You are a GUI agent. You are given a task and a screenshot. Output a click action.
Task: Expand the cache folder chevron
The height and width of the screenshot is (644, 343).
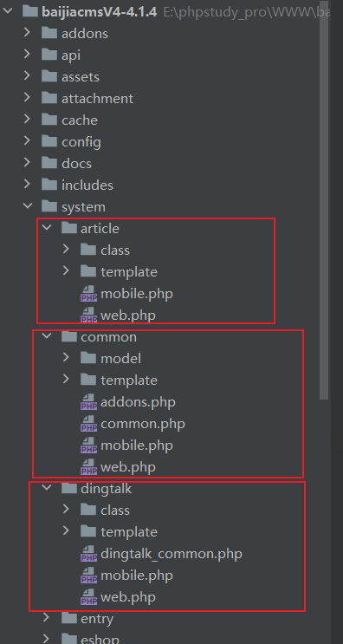28,120
